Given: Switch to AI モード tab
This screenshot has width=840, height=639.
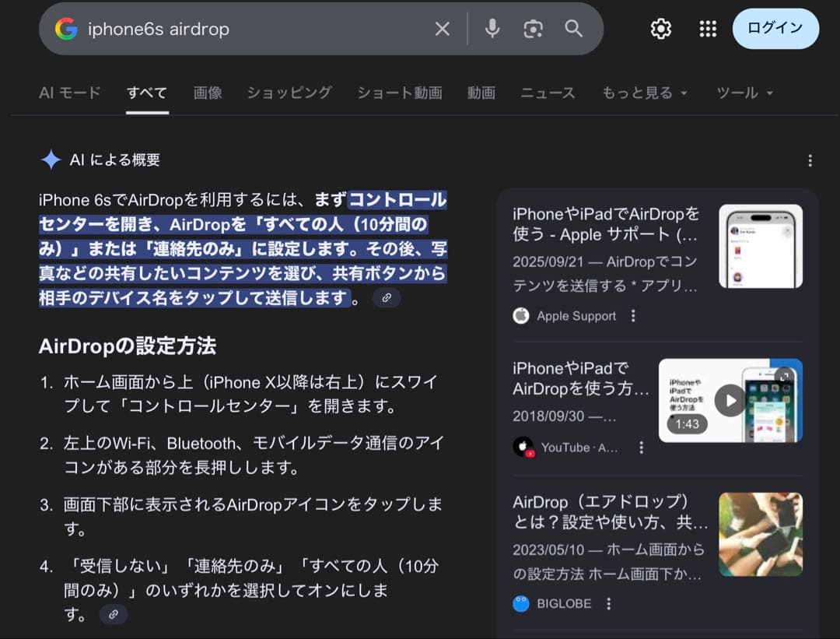Looking at the screenshot, I should 70,93.
